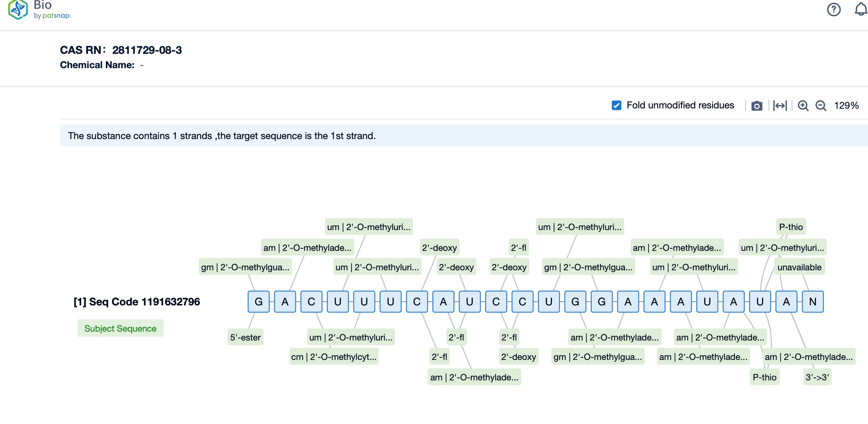
Task: Enable the Fold unmodified residues option
Action: click(616, 106)
